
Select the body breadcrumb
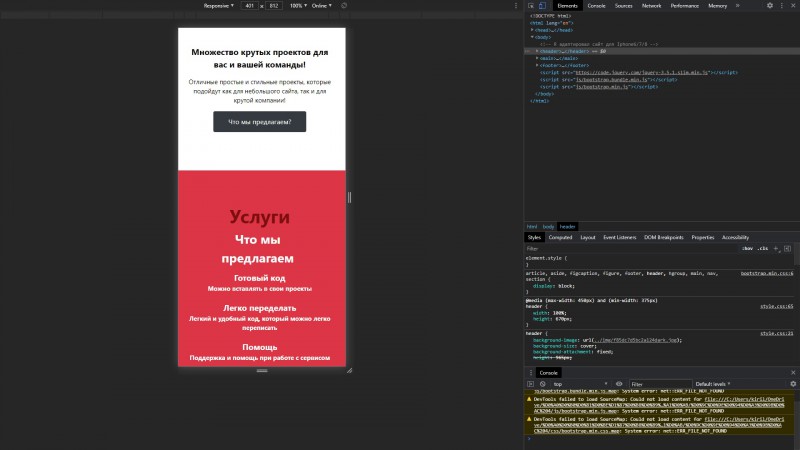pyautogui.click(x=548, y=227)
